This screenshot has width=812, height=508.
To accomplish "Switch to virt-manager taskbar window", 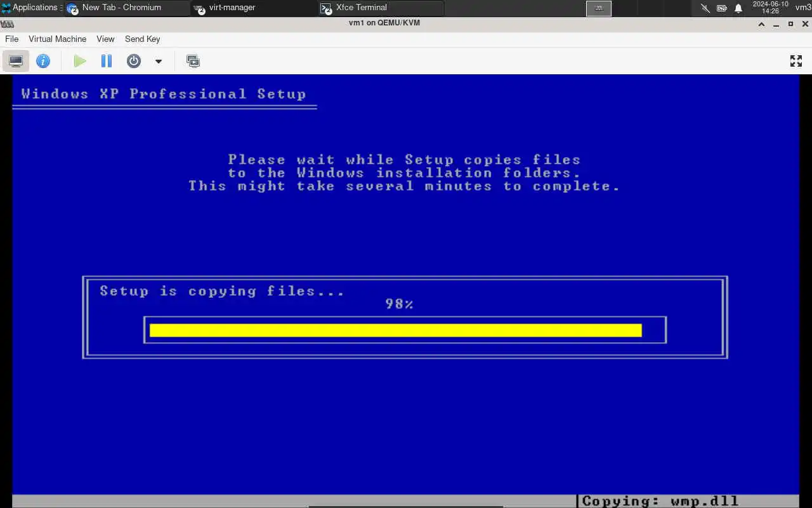I will pos(254,8).
